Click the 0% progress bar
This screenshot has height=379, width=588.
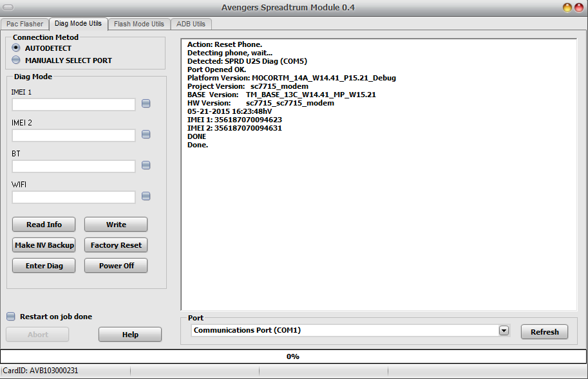click(293, 356)
